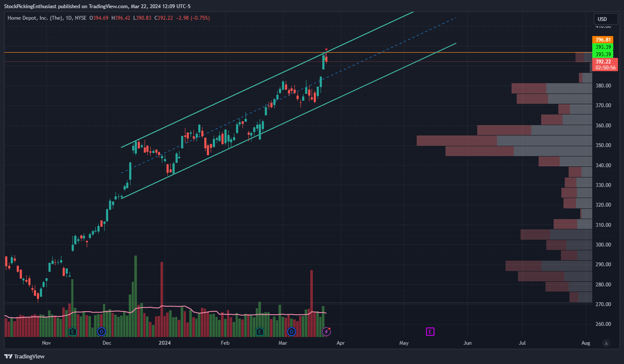Click the longest volume profile bar near 350
The image size is (624, 364).
[x=504, y=141]
